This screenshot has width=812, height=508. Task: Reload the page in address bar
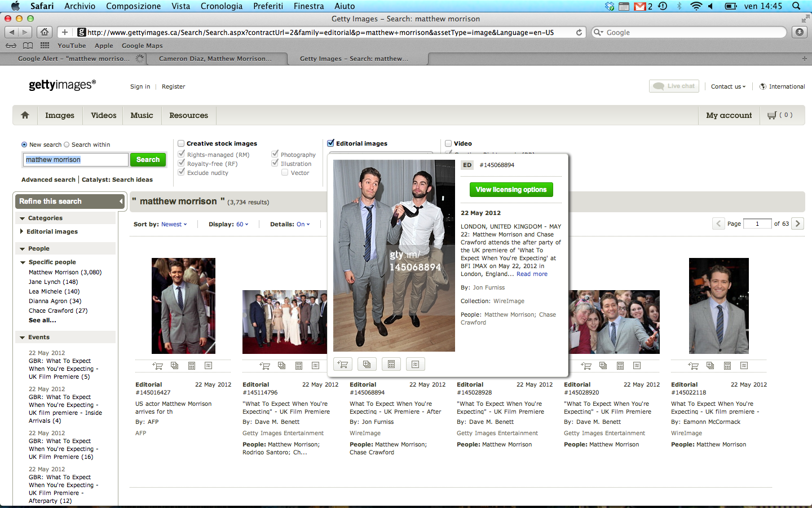[x=579, y=32]
